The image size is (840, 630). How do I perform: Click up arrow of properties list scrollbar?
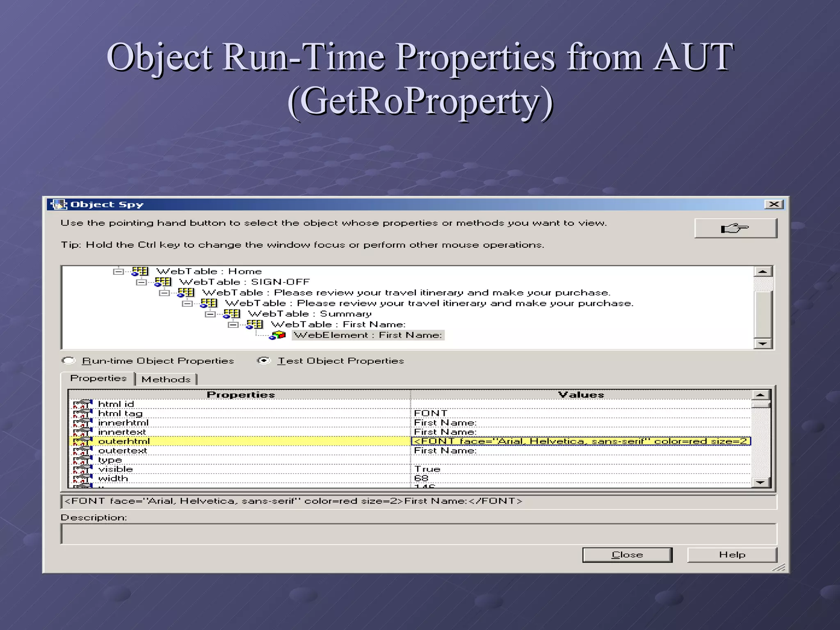coord(760,395)
